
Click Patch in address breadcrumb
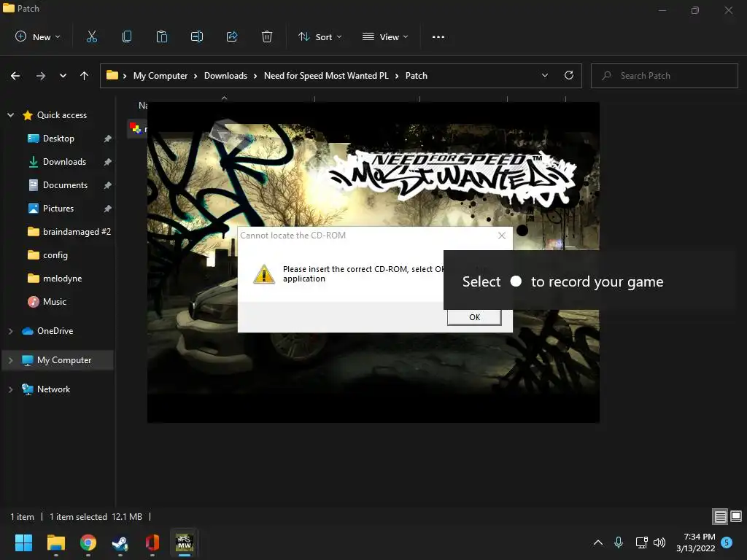click(417, 76)
